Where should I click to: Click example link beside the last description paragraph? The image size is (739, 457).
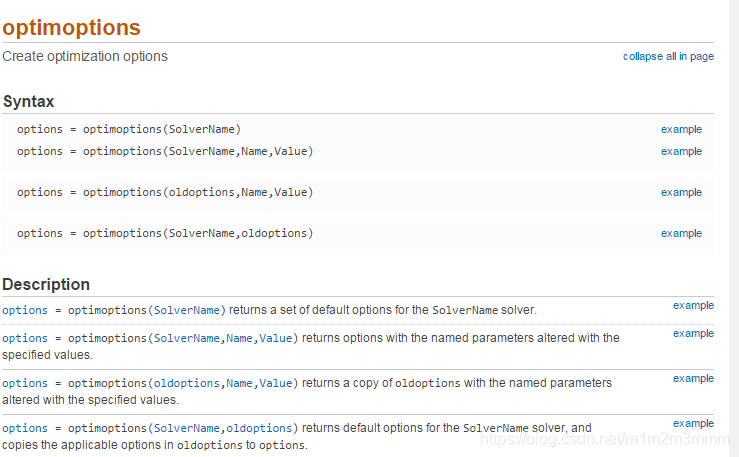pyautogui.click(x=693, y=424)
